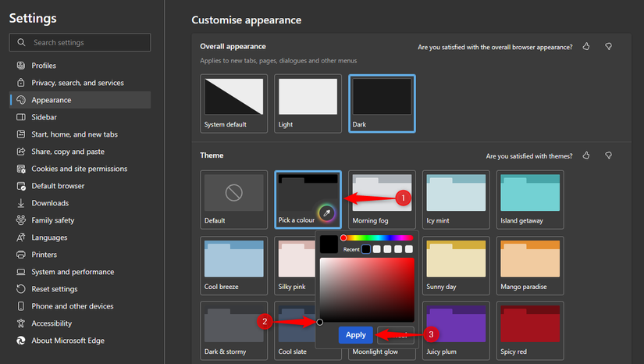Open Profiles settings from the sidebar
Image resolution: width=644 pixels, height=364 pixels.
(44, 66)
